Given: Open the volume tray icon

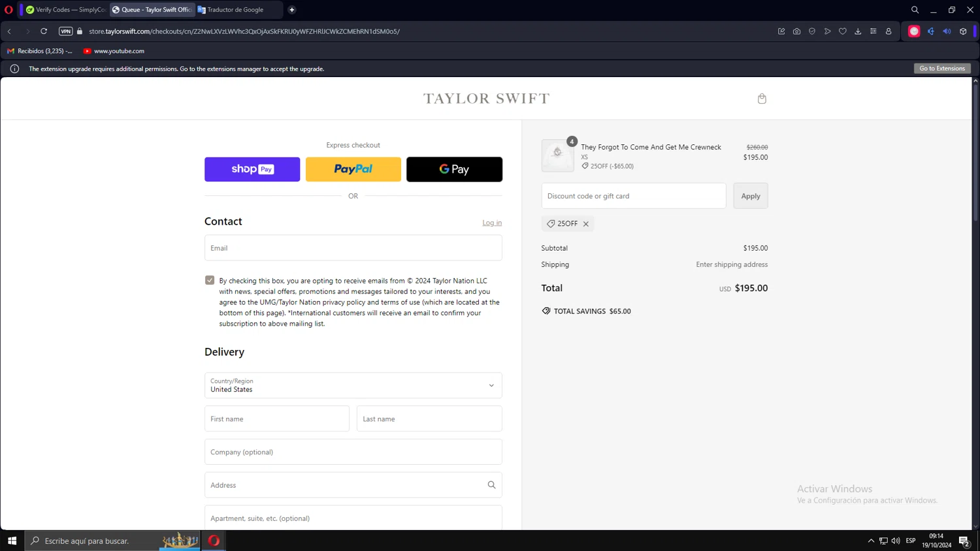Looking at the screenshot, I should coord(896,541).
